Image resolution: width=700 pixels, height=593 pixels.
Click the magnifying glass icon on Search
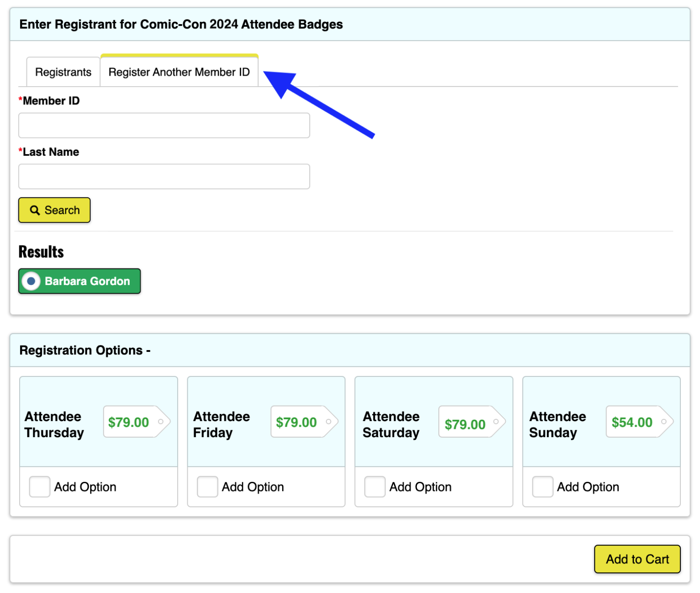pos(35,210)
